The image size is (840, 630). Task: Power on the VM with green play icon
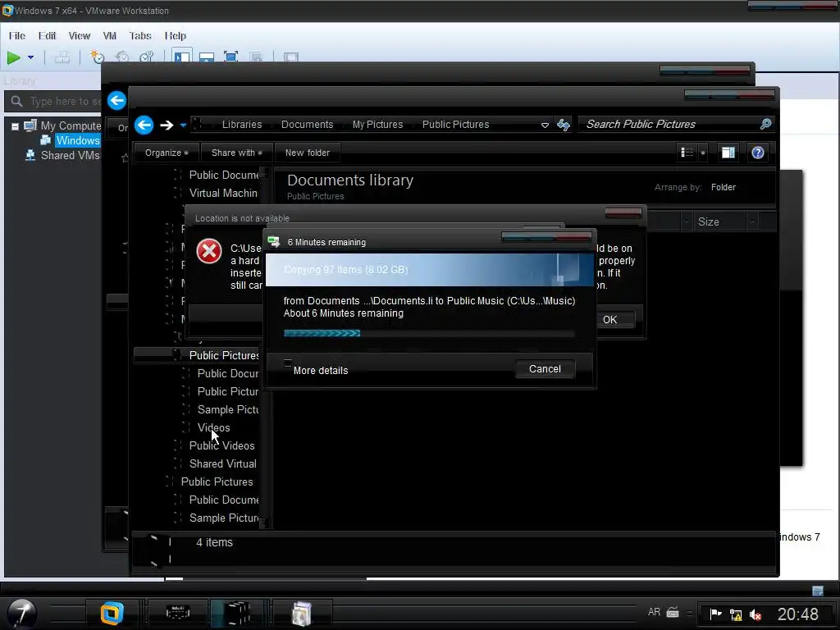click(13, 57)
